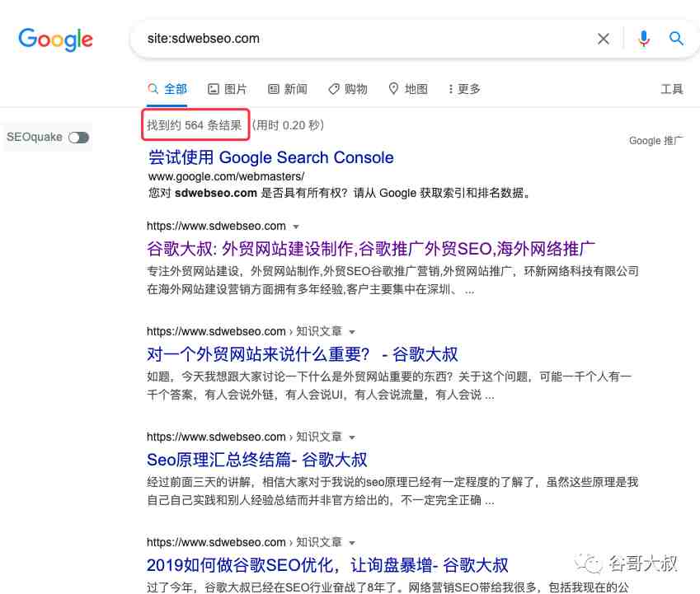Open the 图片 images tab
The image size is (700, 594).
click(x=228, y=89)
